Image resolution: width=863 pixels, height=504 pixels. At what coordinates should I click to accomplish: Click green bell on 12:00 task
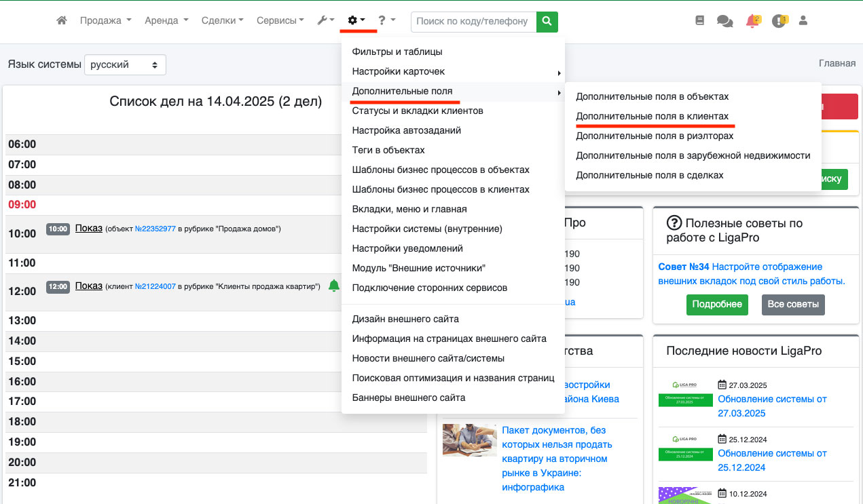click(333, 286)
